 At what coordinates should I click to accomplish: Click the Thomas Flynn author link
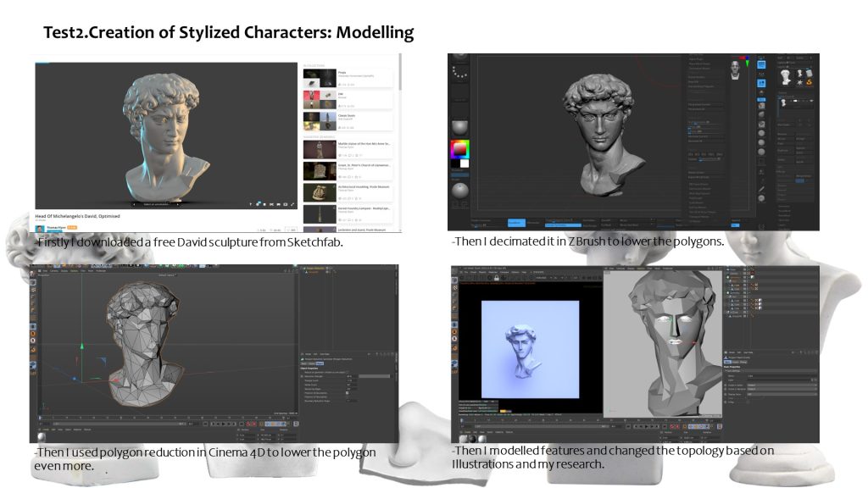click(x=53, y=227)
